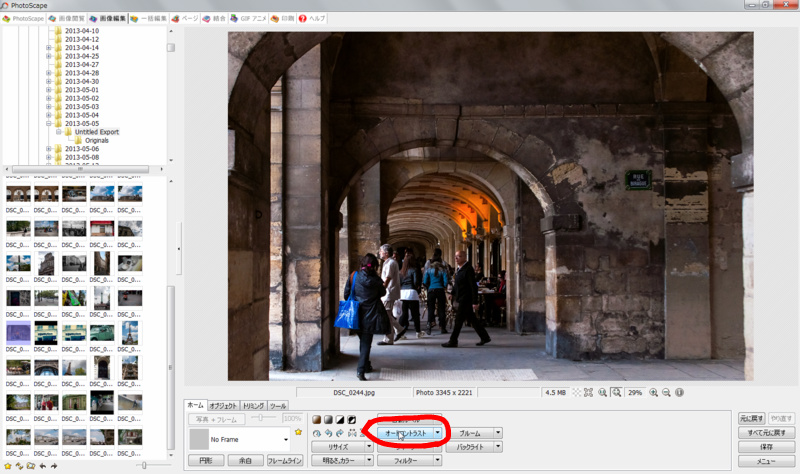Viewport: 800px width, 474px height.
Task: Zoom out with the minus magnifier
Action: click(666, 392)
